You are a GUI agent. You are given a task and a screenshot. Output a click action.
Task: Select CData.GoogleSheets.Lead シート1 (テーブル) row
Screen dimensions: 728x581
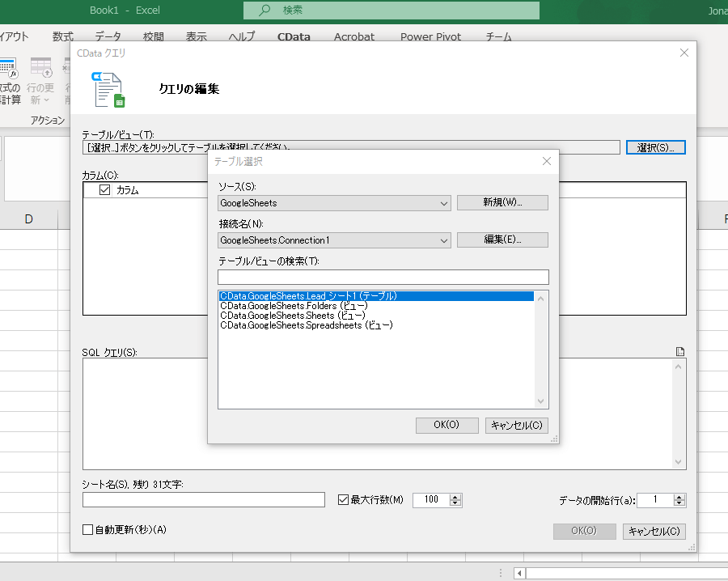(x=376, y=296)
